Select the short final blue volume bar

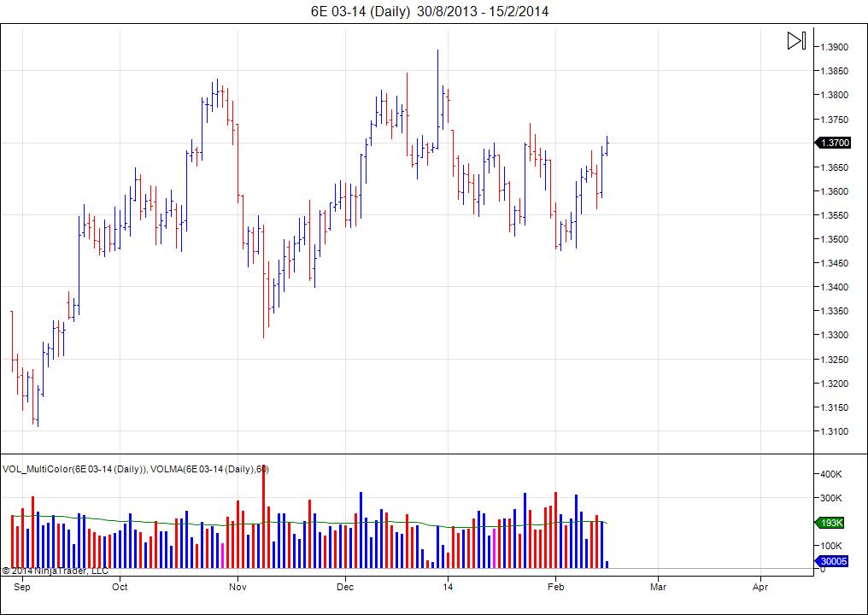607,565
